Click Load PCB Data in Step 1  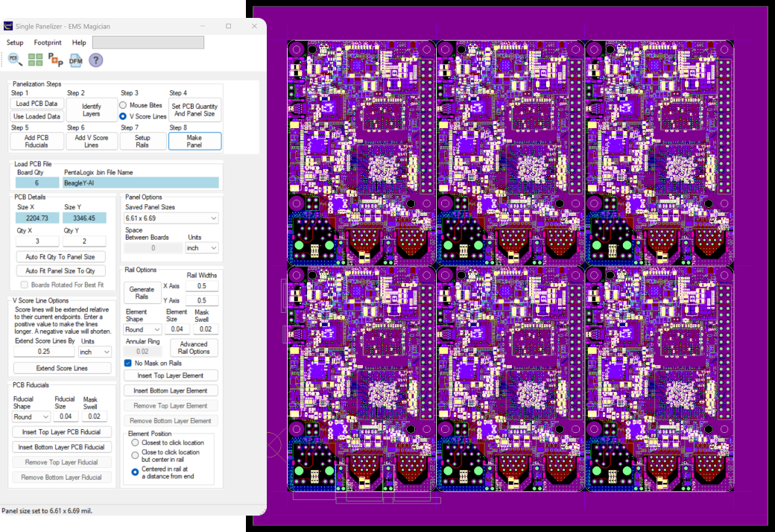[x=37, y=104]
